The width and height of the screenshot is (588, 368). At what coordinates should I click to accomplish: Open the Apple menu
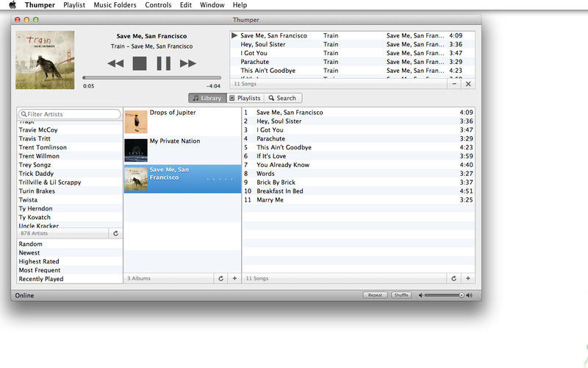[x=12, y=5]
